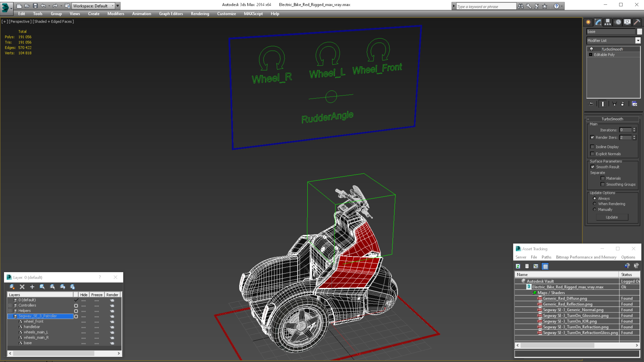Open the Utilities hammer panel tab
This screenshot has width=644, height=362.
(637, 22)
